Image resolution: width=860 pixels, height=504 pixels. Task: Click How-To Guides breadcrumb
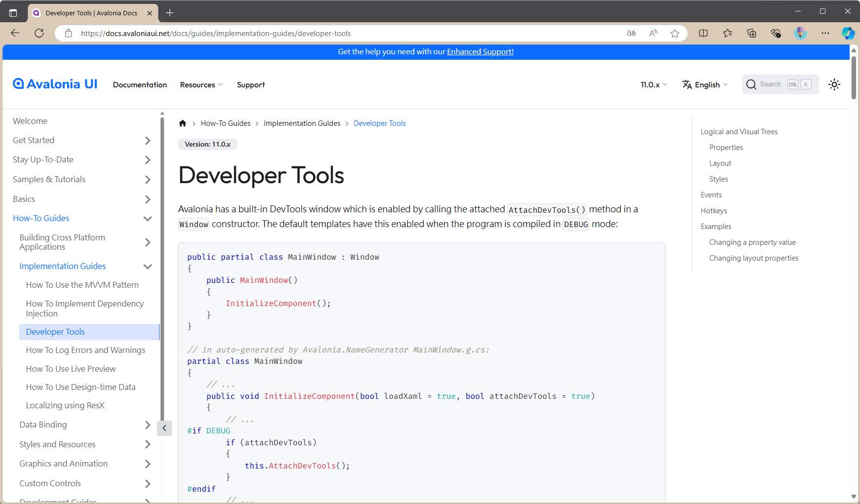[x=226, y=123]
